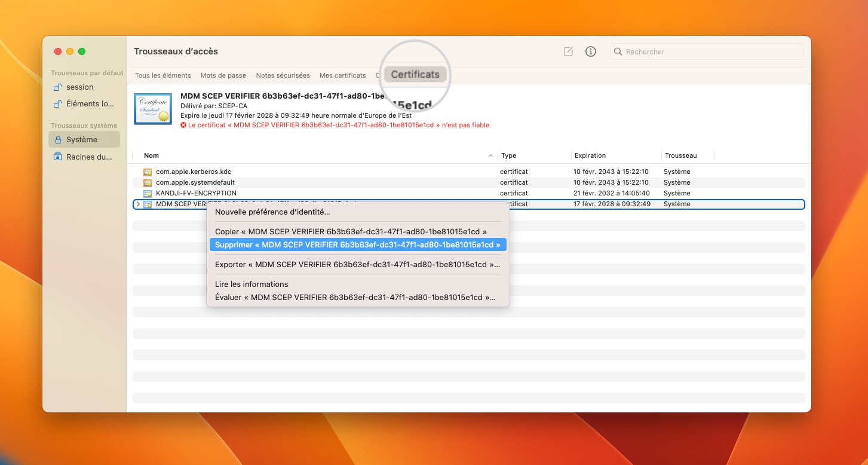Click the red untrusted certificate warning text
Screen dimensions: 868x465
339,126
